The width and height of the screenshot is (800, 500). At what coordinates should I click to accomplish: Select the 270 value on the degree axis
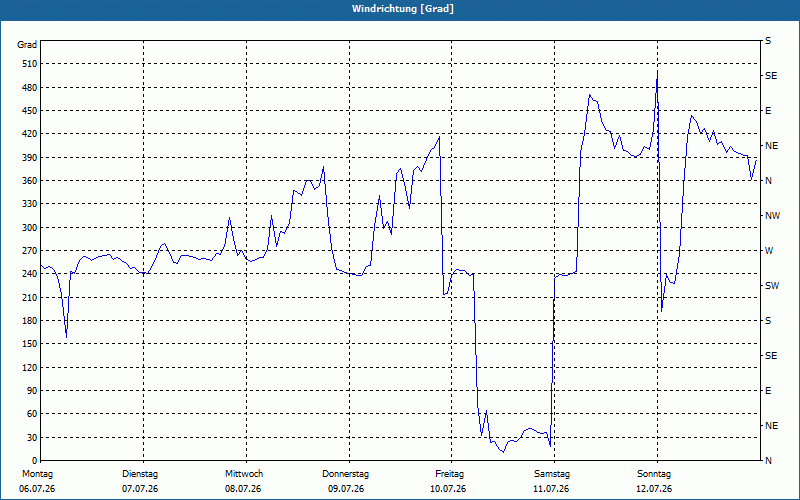30,251
